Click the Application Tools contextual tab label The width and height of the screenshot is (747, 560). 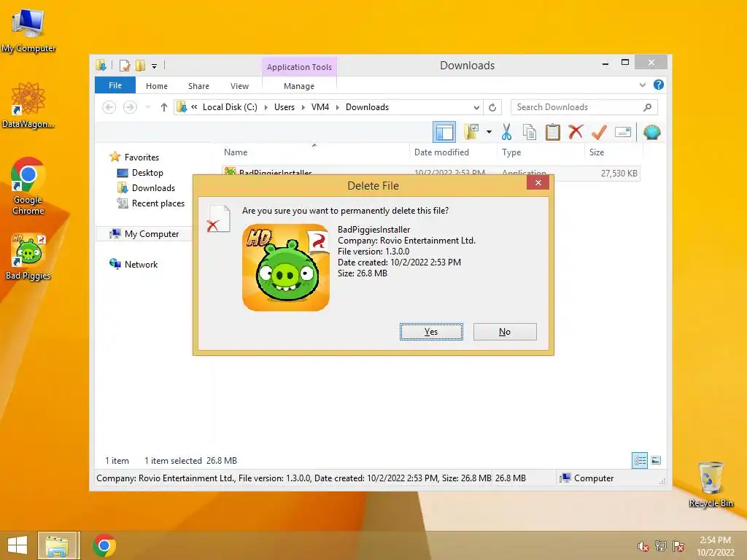click(x=299, y=67)
